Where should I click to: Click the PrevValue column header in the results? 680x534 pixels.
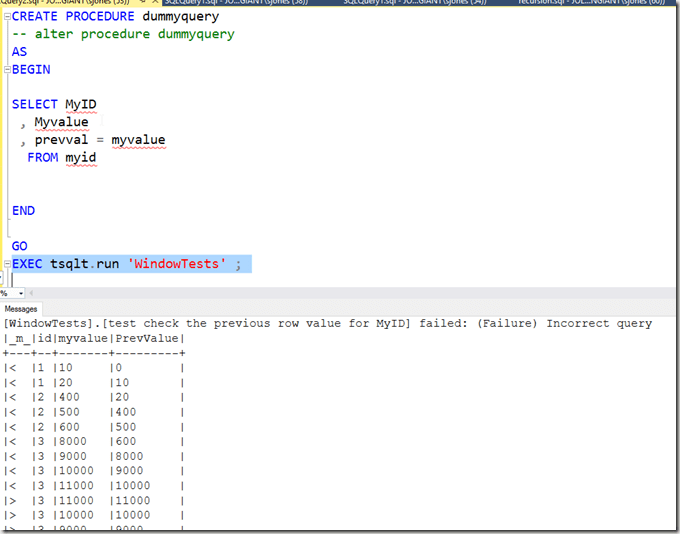[x=148, y=338]
